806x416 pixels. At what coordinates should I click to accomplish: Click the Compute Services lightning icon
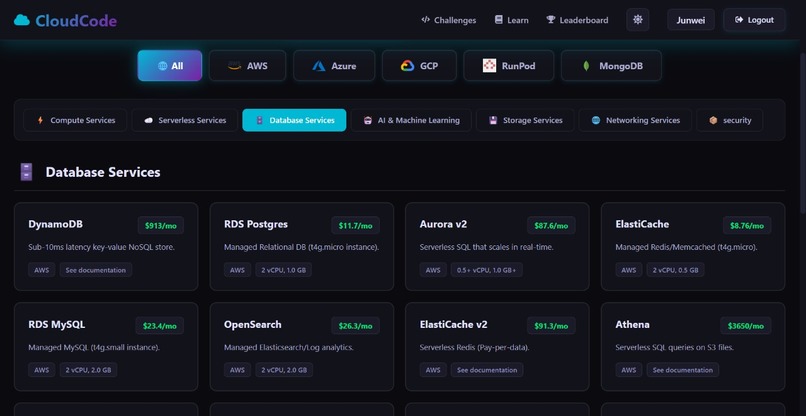[40, 120]
